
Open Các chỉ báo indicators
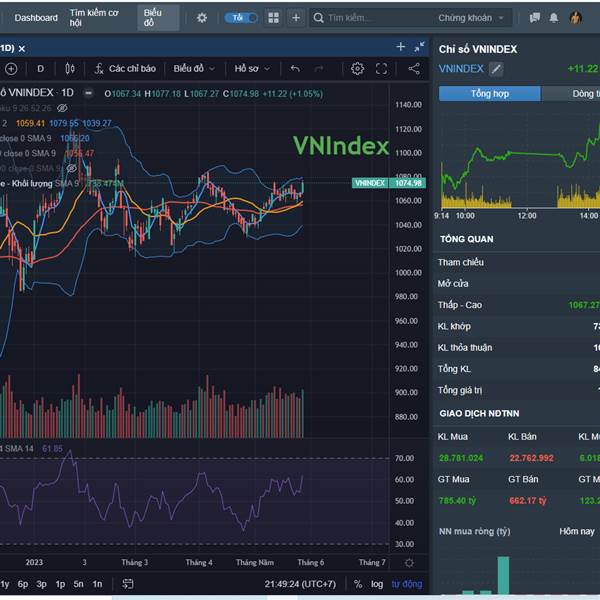point(125,69)
